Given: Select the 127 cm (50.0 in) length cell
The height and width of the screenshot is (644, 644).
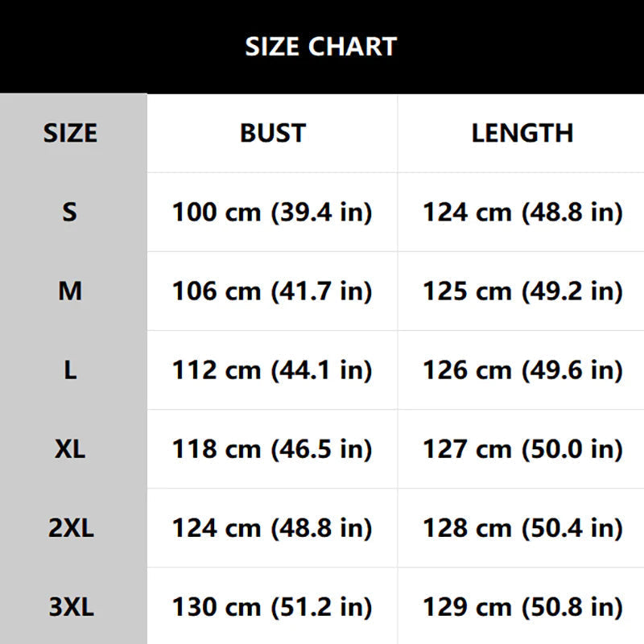Looking at the screenshot, I should pyautogui.click(x=522, y=449).
